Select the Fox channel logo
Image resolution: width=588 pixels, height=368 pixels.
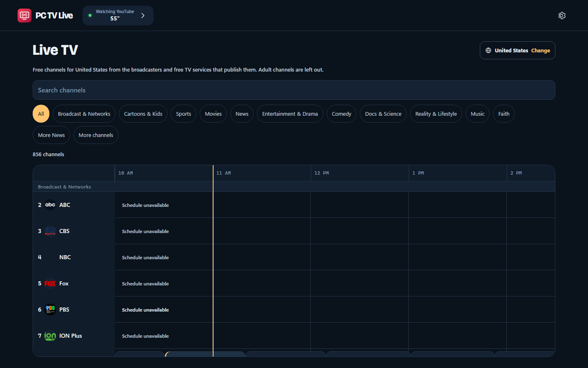click(x=50, y=283)
